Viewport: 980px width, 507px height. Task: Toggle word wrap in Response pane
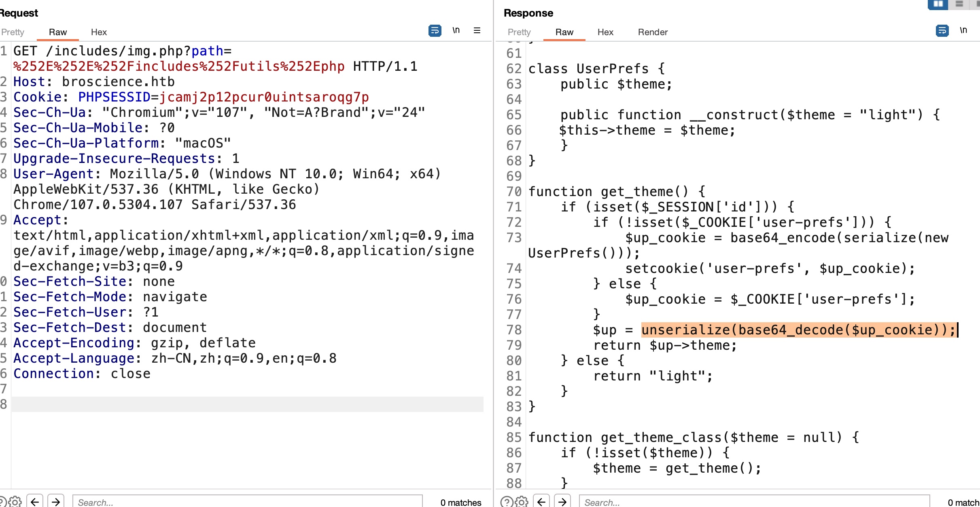click(942, 30)
